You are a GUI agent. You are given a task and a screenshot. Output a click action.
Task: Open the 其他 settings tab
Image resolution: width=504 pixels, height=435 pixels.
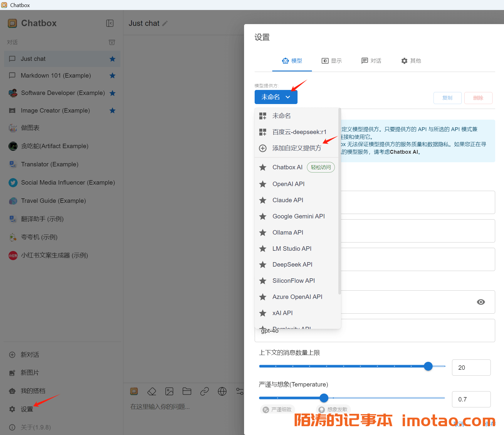(x=411, y=61)
